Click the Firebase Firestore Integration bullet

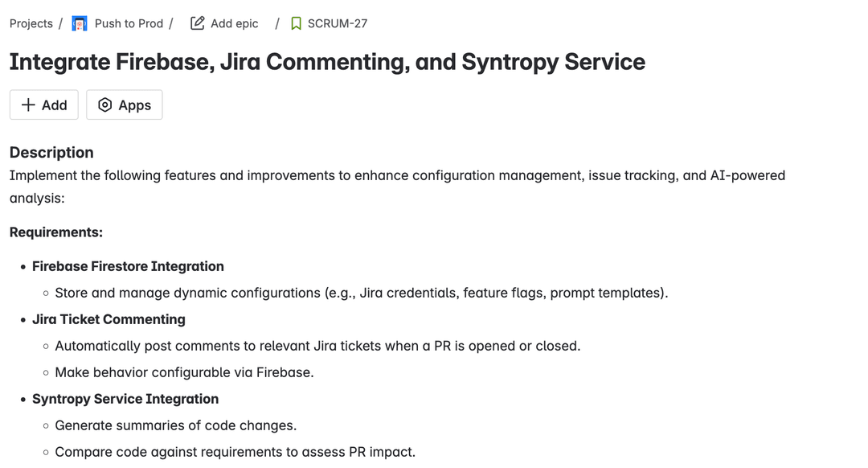[x=128, y=266]
